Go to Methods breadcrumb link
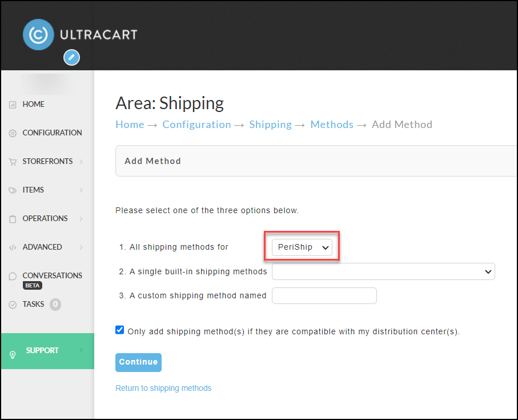 [332, 125]
